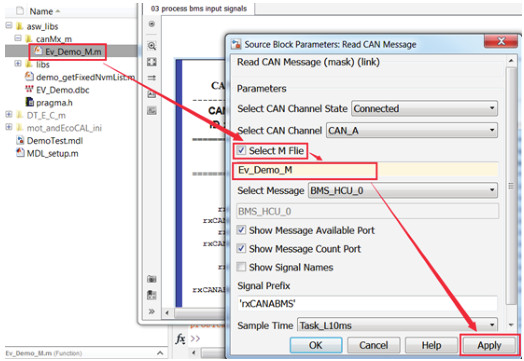Screen dimensions: 524x361
Task: Sort file list by Name column
Action: (x=41, y=11)
